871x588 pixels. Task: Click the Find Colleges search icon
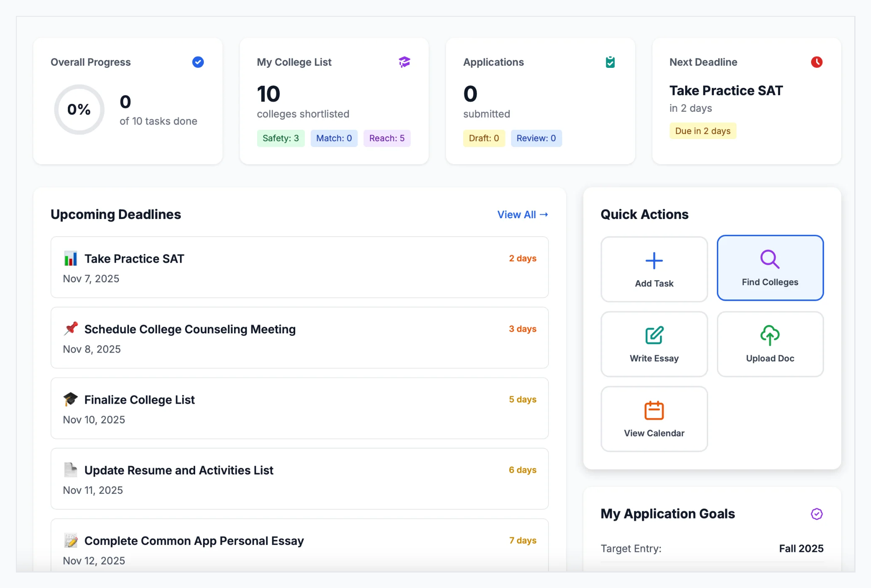pos(770,260)
